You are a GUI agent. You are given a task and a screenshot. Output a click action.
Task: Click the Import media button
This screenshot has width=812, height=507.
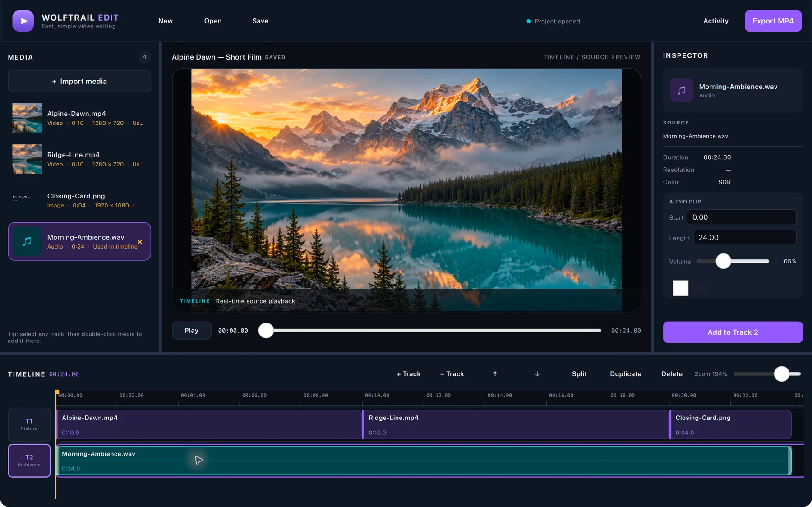pos(79,81)
